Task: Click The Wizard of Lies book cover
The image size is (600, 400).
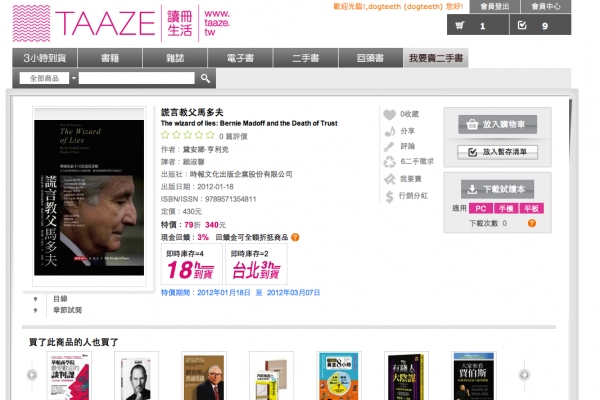Action: click(x=89, y=198)
